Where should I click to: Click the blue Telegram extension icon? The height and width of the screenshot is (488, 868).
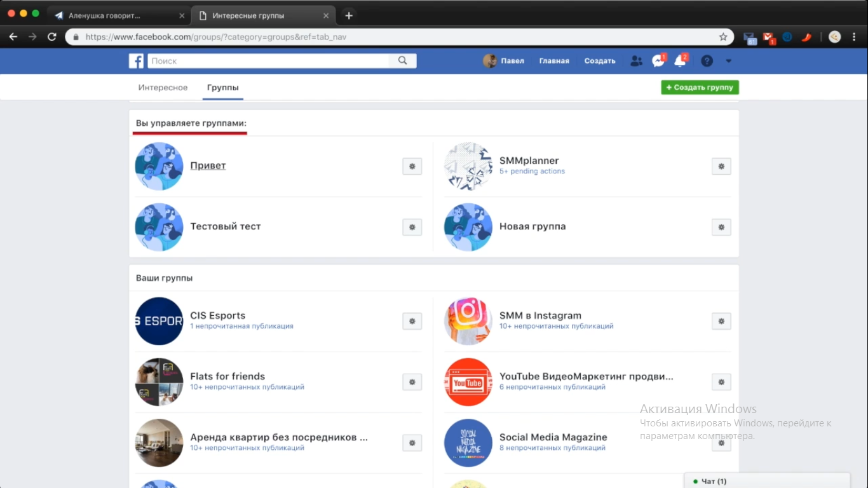pyautogui.click(x=787, y=37)
